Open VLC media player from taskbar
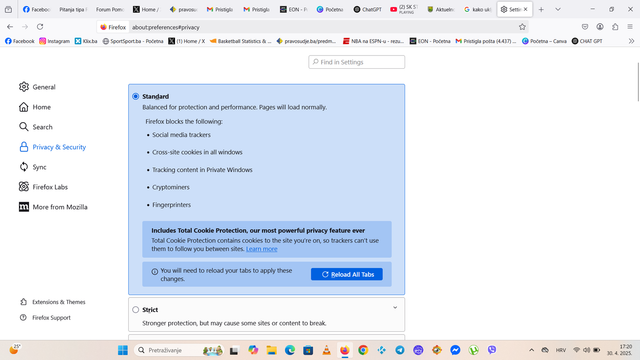The image size is (640, 360). tap(327, 350)
